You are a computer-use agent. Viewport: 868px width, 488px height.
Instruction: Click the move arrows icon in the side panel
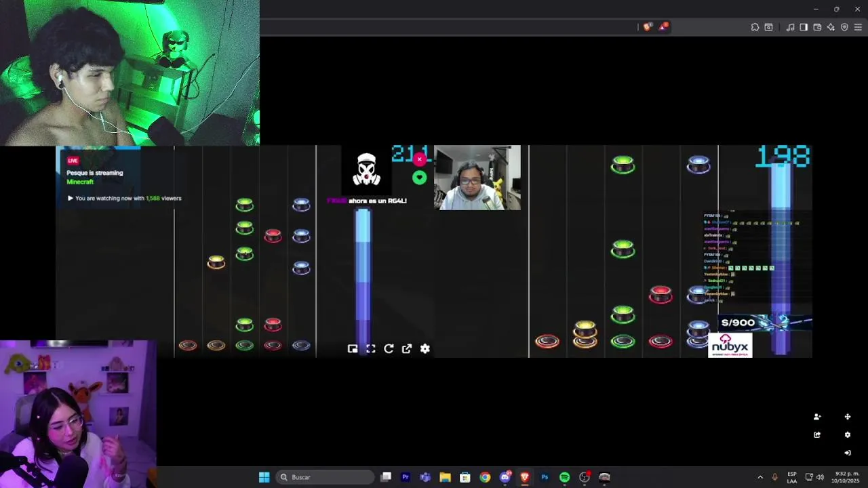pos(847,417)
